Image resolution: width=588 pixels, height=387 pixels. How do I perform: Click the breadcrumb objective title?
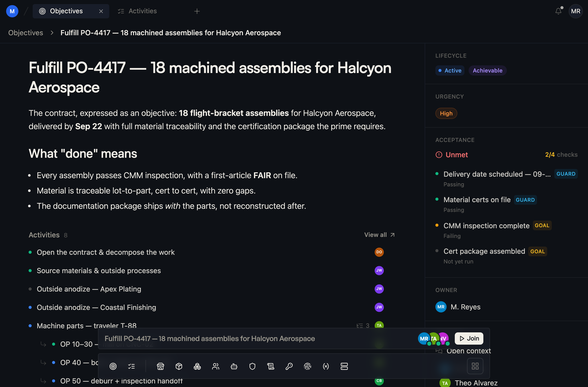tap(170, 33)
